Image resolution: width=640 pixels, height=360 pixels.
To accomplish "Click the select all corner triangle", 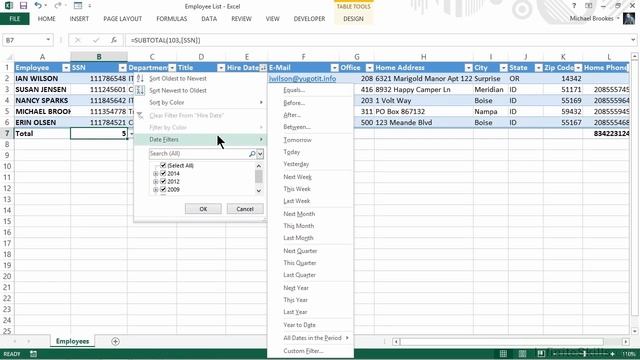I will click(x=9, y=57).
